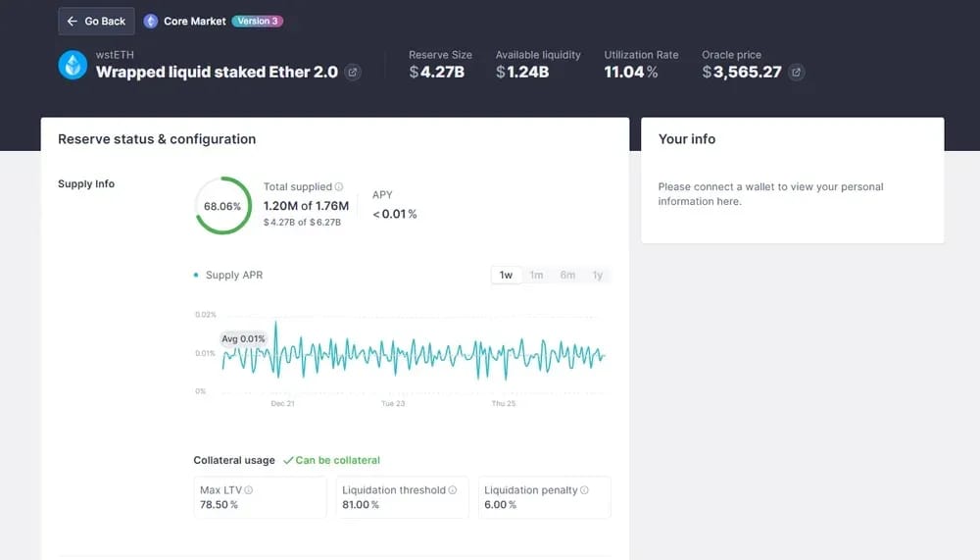
Task: Open external link next to Wrapped liquid staked Ether 2.0
Action: [353, 73]
